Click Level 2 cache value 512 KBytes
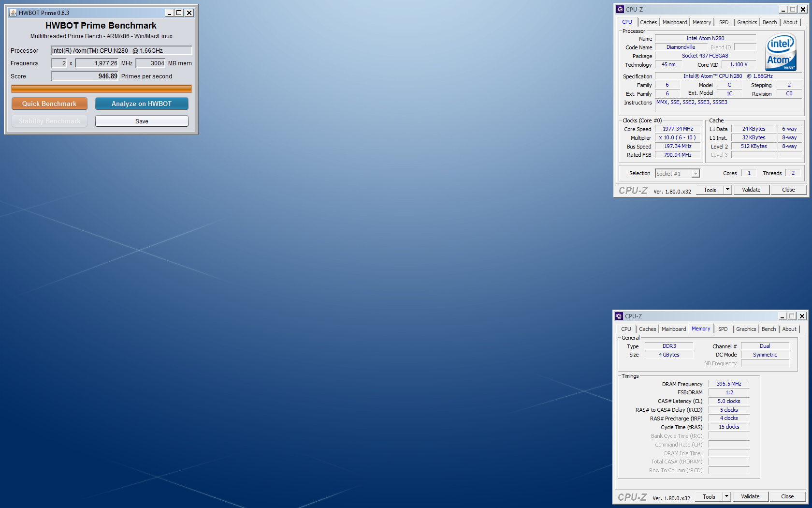The image size is (812, 508). pyautogui.click(x=754, y=146)
